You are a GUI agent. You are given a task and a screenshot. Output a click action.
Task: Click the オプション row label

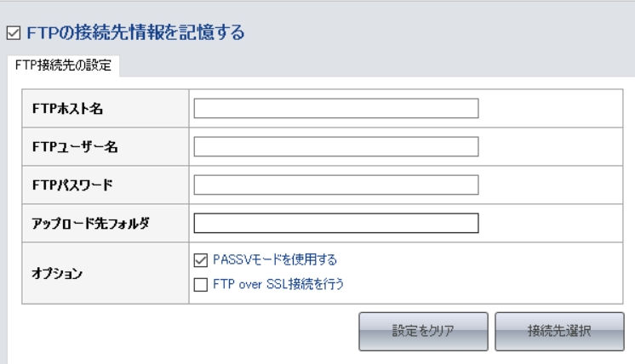[57, 273]
